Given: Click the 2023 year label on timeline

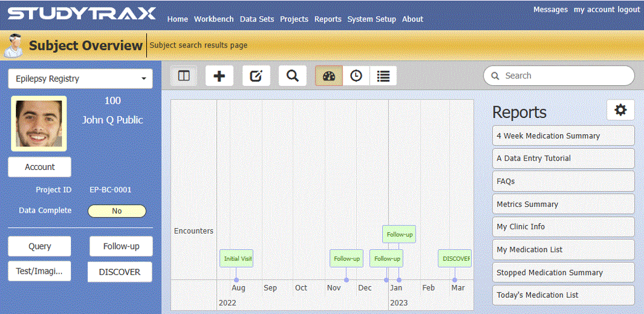Looking at the screenshot, I should click(399, 303).
